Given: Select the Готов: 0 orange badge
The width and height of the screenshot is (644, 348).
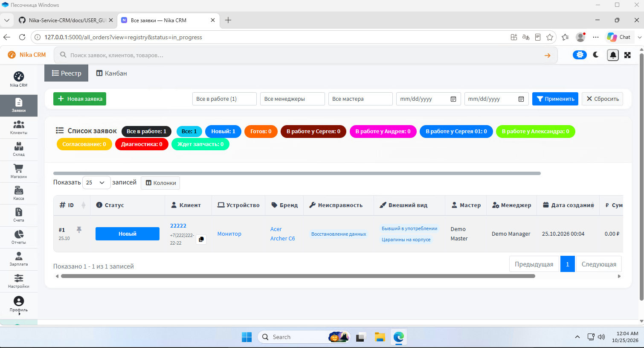Looking at the screenshot, I should 261,132.
